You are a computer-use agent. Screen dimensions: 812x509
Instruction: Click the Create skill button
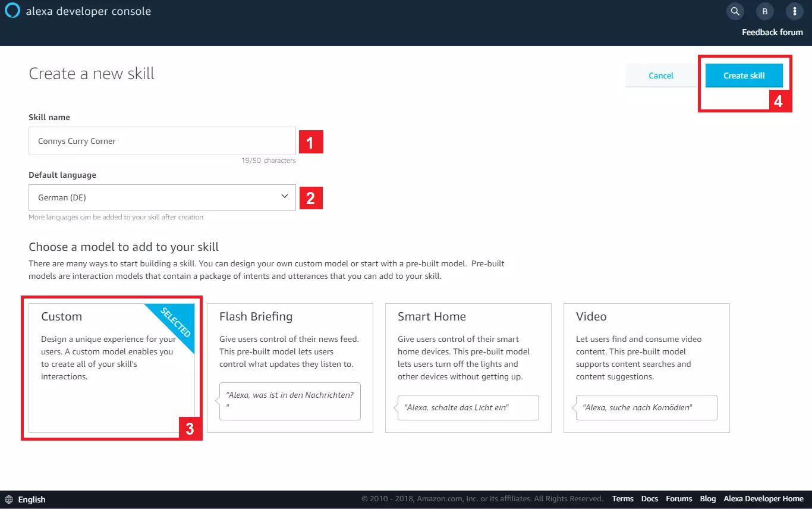coord(744,76)
